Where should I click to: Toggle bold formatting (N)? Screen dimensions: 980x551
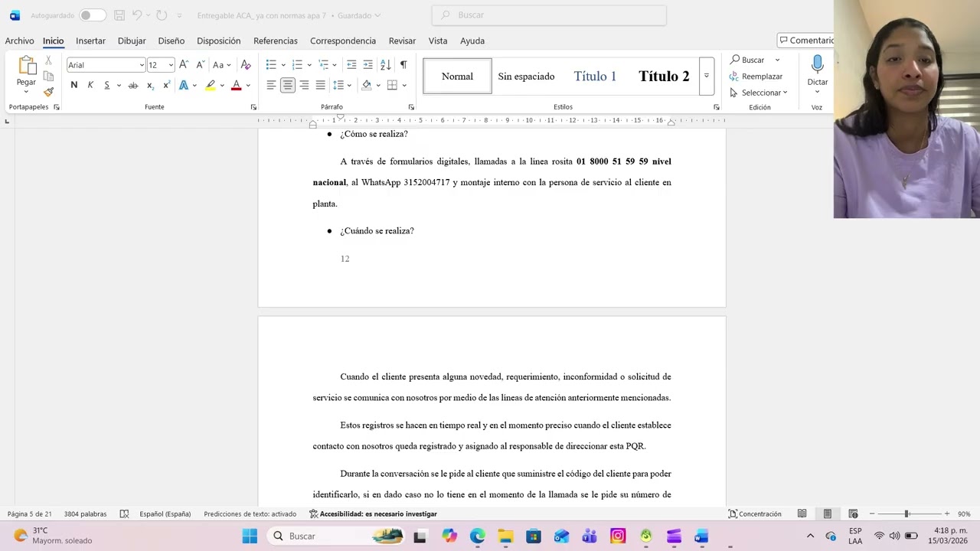pyautogui.click(x=74, y=85)
